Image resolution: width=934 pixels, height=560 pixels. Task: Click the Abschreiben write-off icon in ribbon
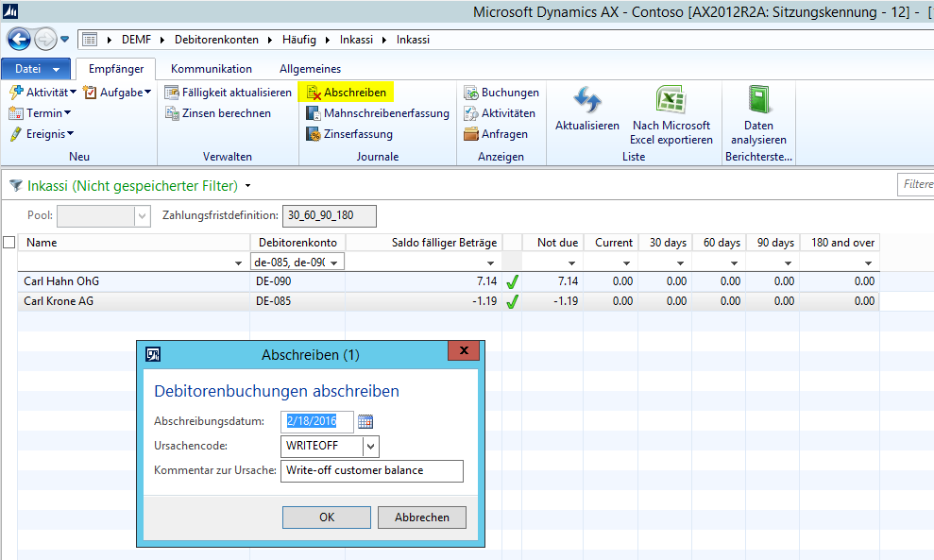pos(314,93)
